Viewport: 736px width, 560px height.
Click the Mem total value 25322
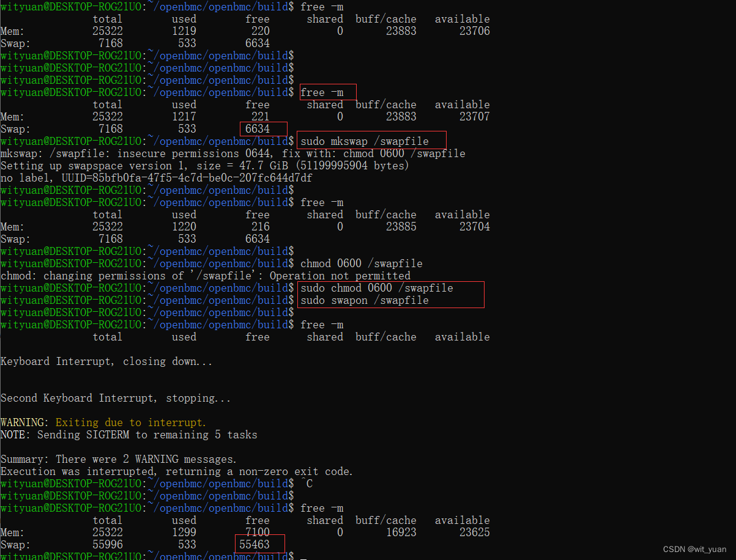click(x=107, y=31)
